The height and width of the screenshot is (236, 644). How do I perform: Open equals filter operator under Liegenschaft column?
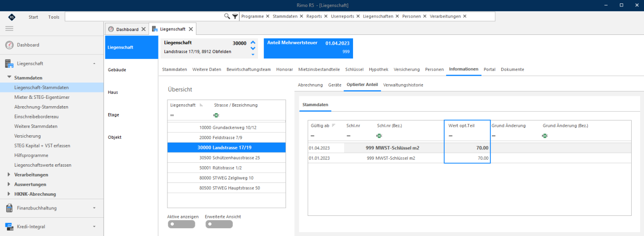click(172, 115)
